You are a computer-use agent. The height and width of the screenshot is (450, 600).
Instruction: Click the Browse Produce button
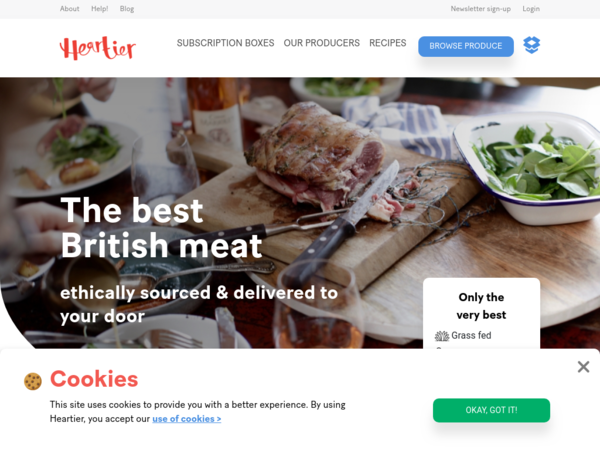coord(466,46)
